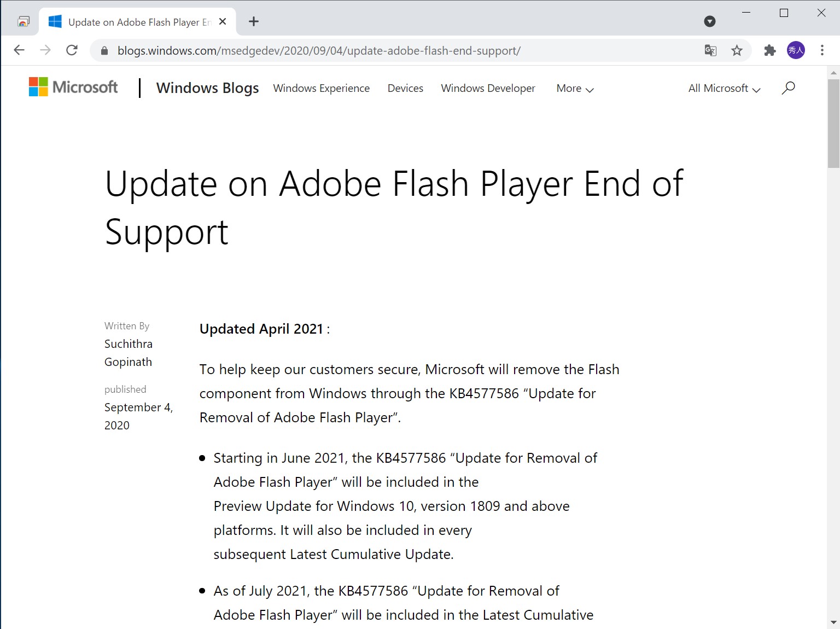Open the Devices section

pyautogui.click(x=405, y=89)
